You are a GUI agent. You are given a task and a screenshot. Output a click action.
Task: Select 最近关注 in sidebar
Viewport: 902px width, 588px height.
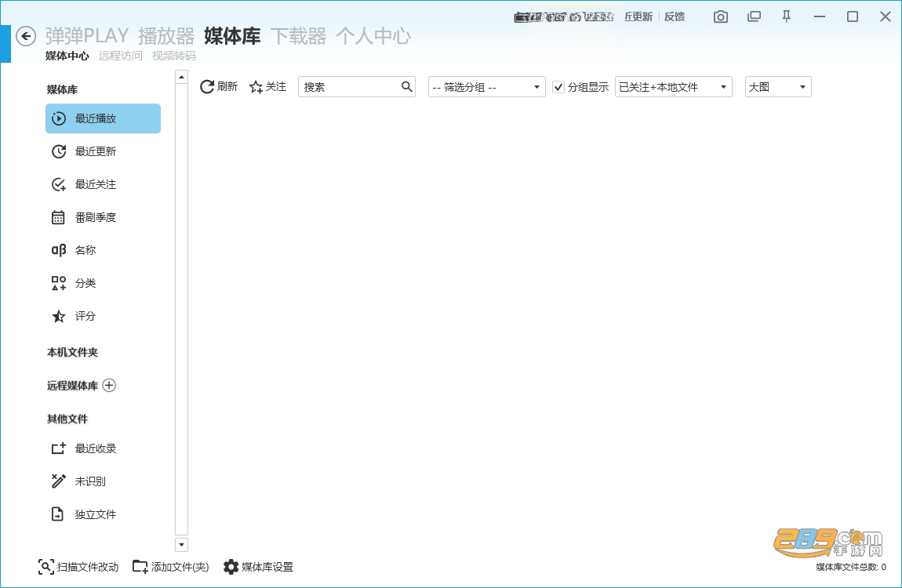tap(103, 184)
